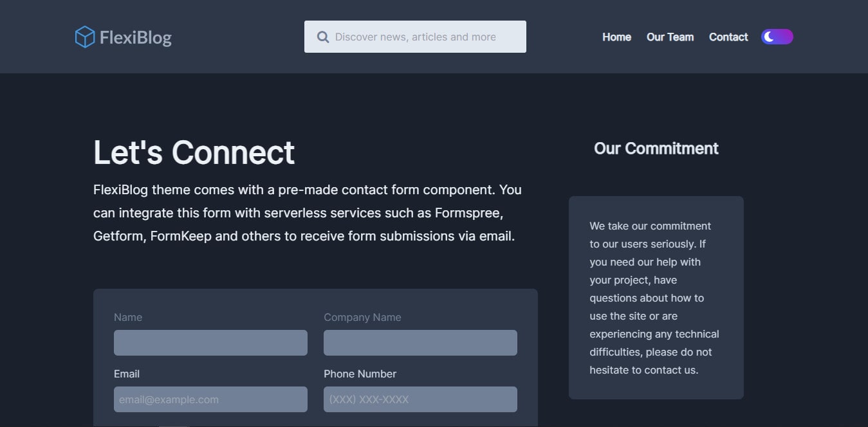Click the Our Commitment section heading
Screen dimensions: 868x427
click(x=656, y=149)
